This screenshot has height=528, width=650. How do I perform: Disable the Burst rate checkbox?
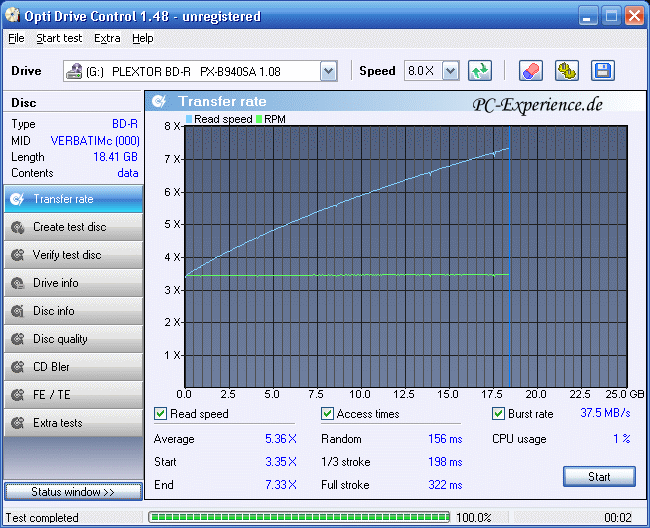[499, 414]
